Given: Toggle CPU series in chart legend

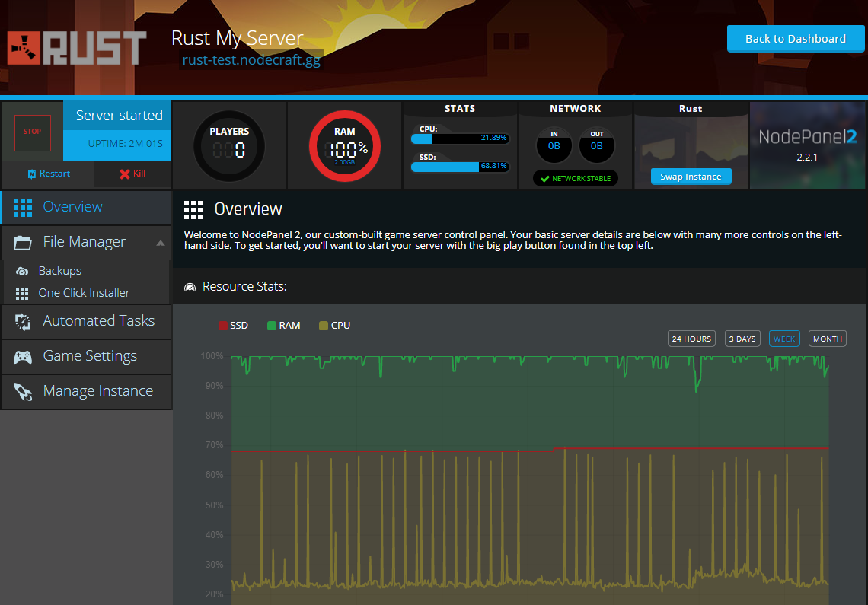Looking at the screenshot, I should (333, 326).
